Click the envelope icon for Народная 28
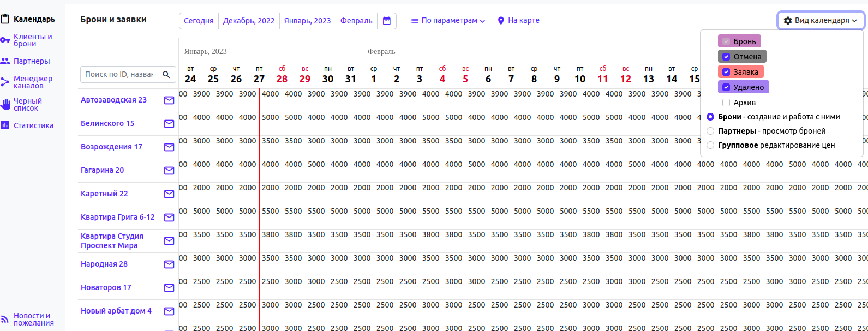This screenshot has height=331, width=868. pos(169,264)
